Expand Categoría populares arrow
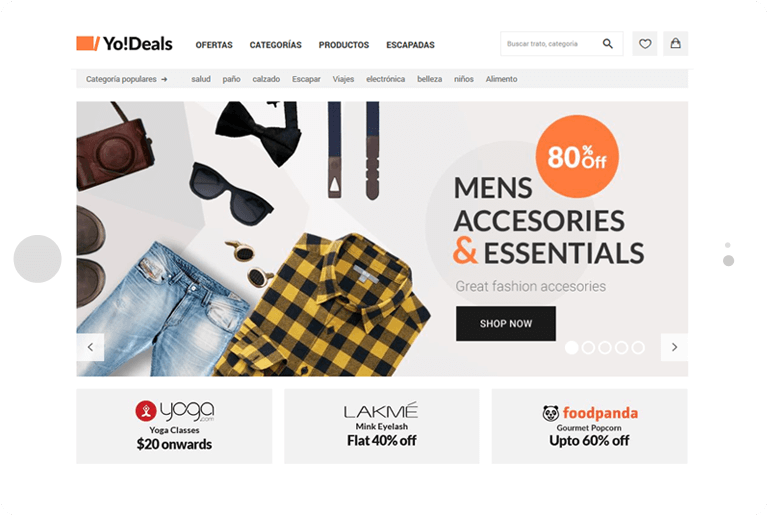768x516 pixels. point(164,79)
